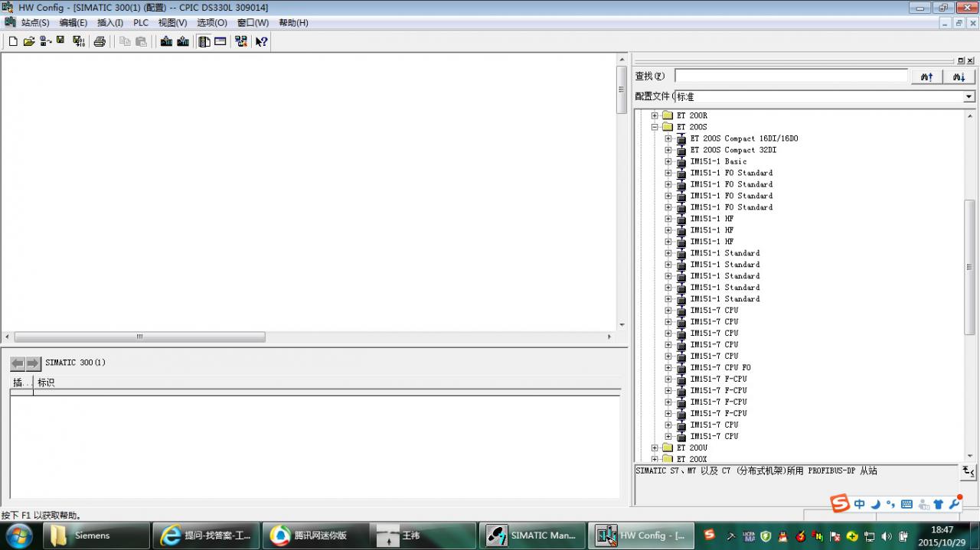Click the Upload to PG icon
This screenshot has width=980, height=550.
(183, 41)
